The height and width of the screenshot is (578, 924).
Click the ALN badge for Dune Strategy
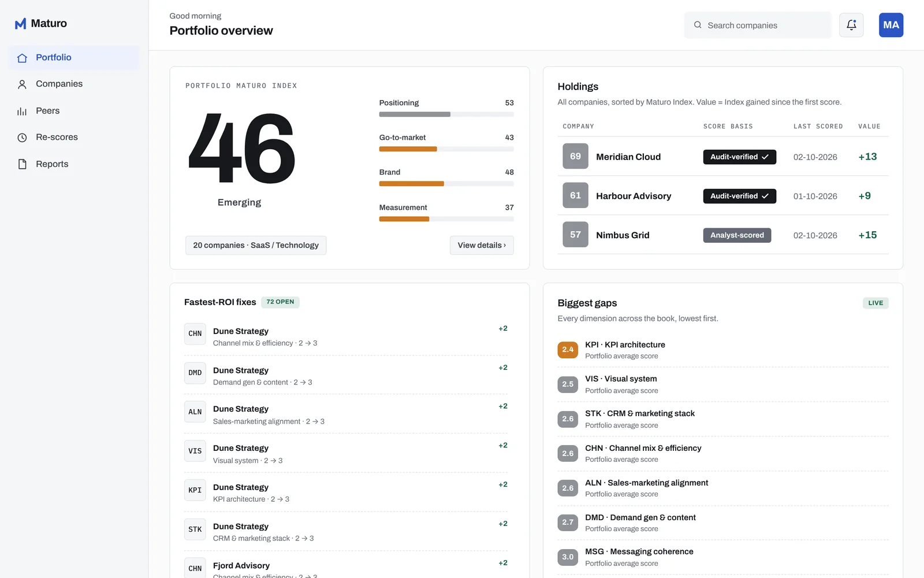195,412
